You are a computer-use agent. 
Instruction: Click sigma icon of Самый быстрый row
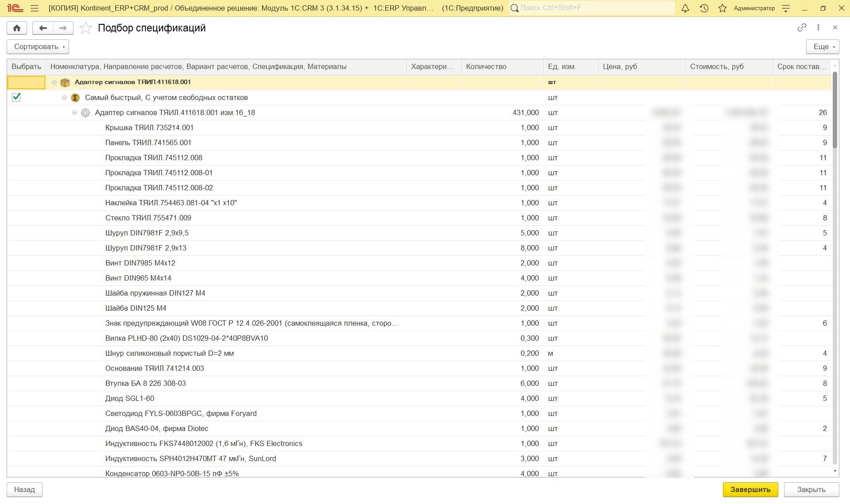tap(75, 97)
